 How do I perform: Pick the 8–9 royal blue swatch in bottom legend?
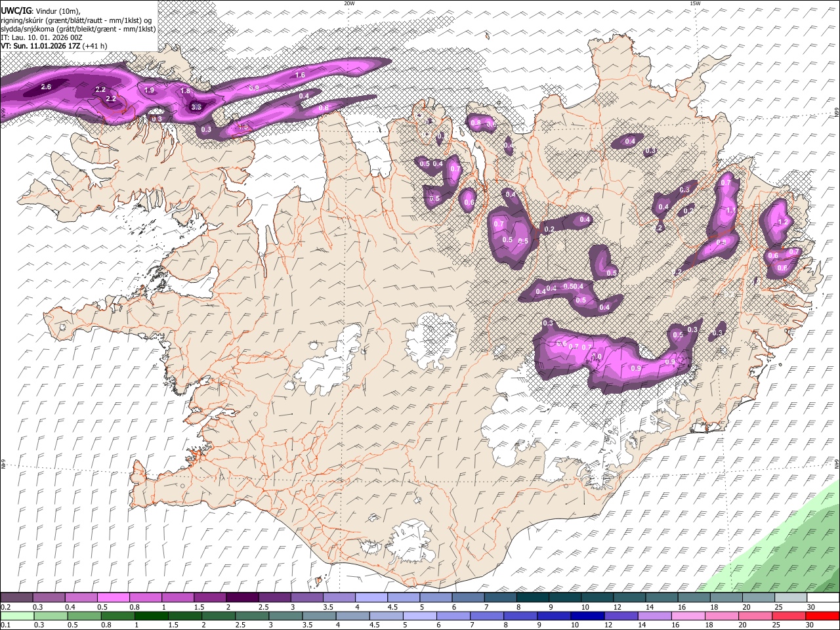pyautogui.click(x=519, y=616)
